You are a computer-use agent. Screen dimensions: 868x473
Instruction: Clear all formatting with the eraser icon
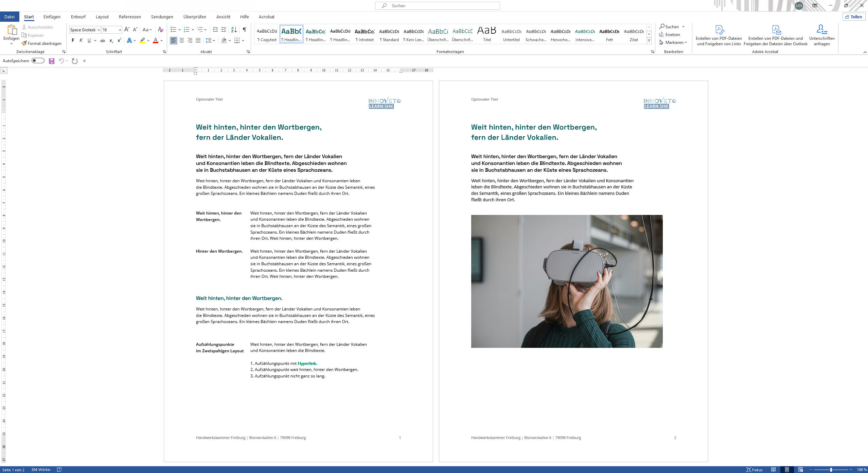click(161, 30)
